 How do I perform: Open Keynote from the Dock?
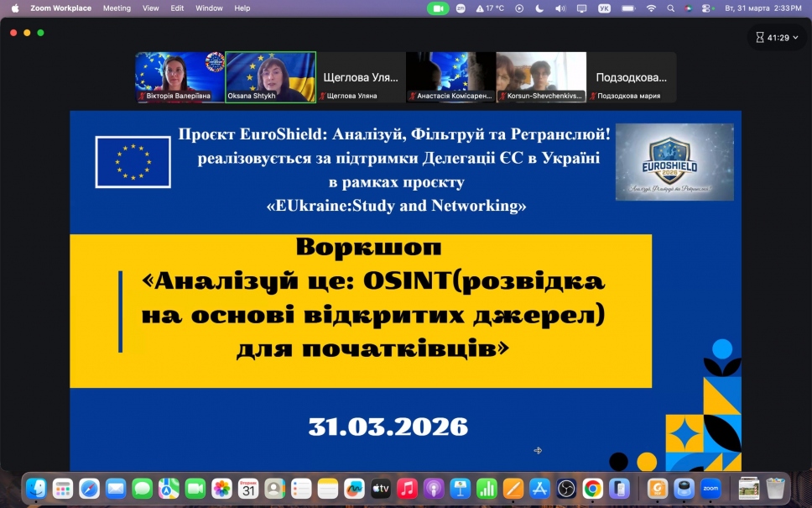459,488
